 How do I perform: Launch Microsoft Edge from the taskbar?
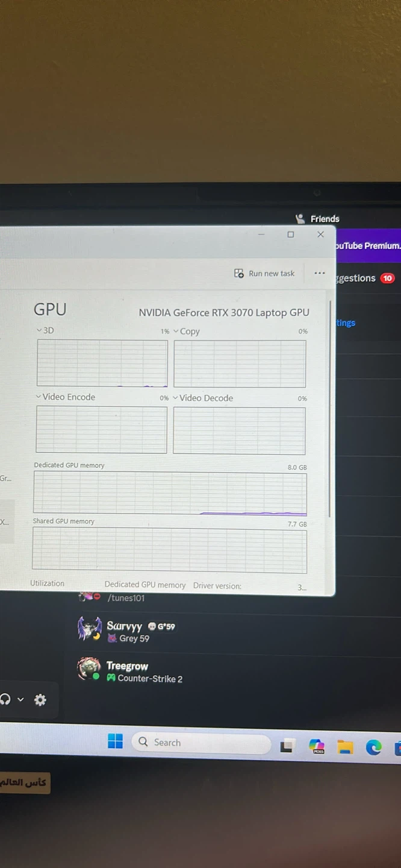tap(373, 748)
